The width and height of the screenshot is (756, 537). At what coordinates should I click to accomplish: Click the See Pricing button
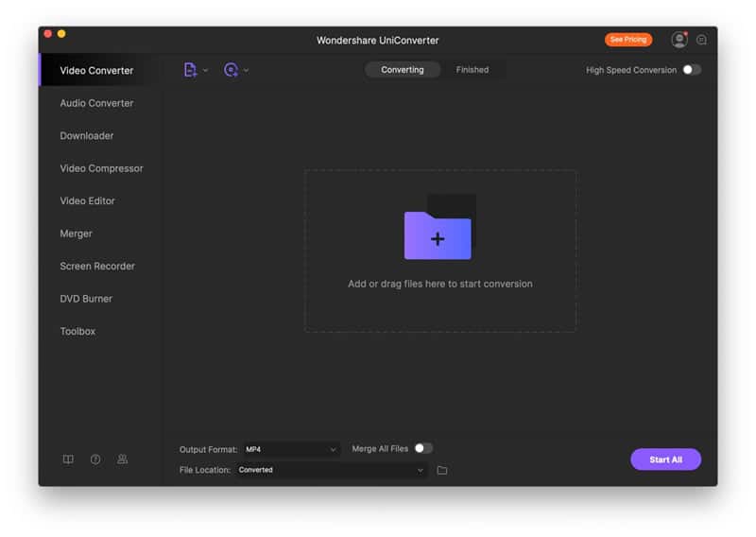click(628, 40)
